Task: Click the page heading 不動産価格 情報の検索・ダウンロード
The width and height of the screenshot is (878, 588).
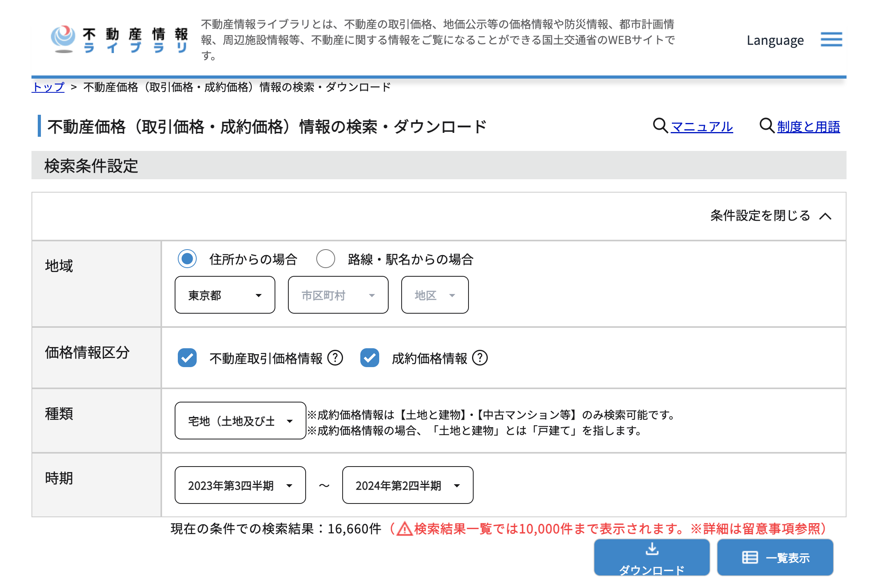Action: pos(267,127)
